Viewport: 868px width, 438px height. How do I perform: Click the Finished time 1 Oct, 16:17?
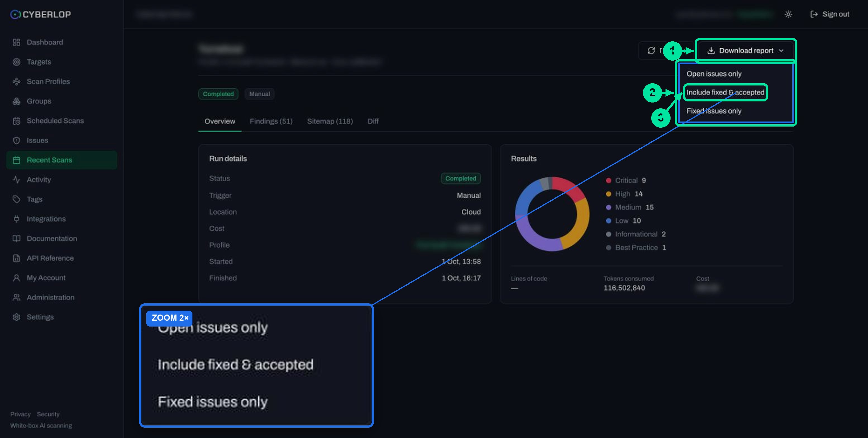[461, 278]
